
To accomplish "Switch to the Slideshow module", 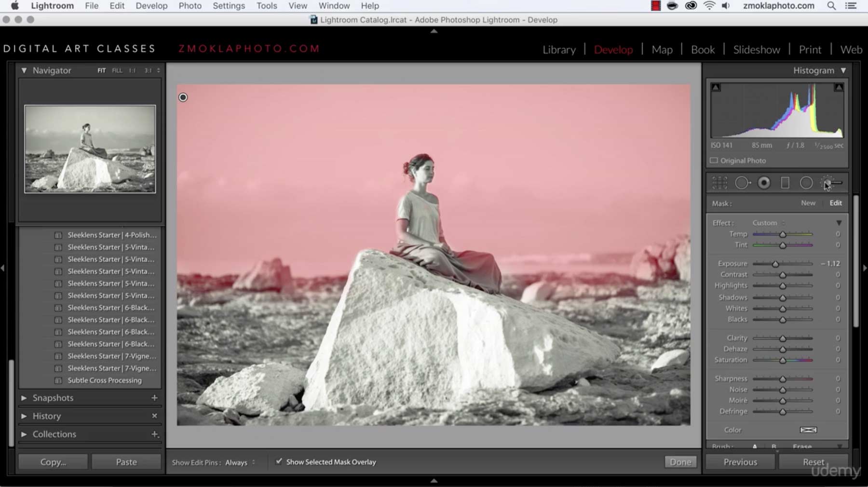I will click(x=757, y=50).
